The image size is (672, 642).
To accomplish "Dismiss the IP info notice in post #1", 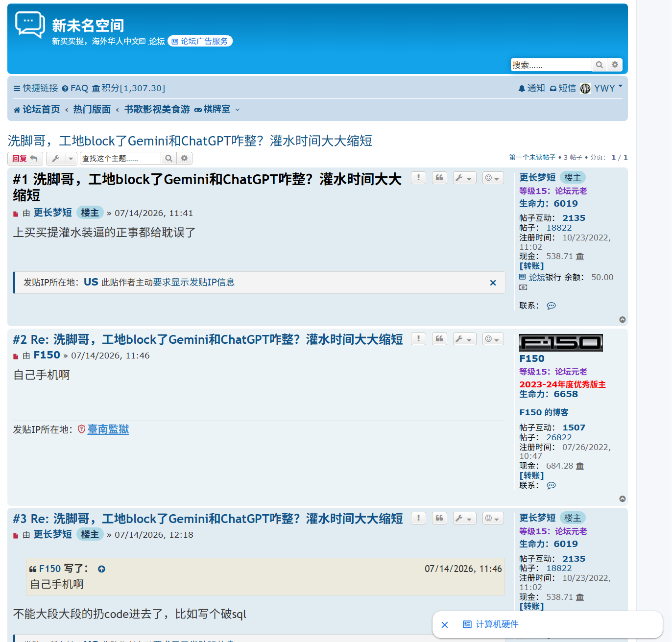I will [x=493, y=283].
